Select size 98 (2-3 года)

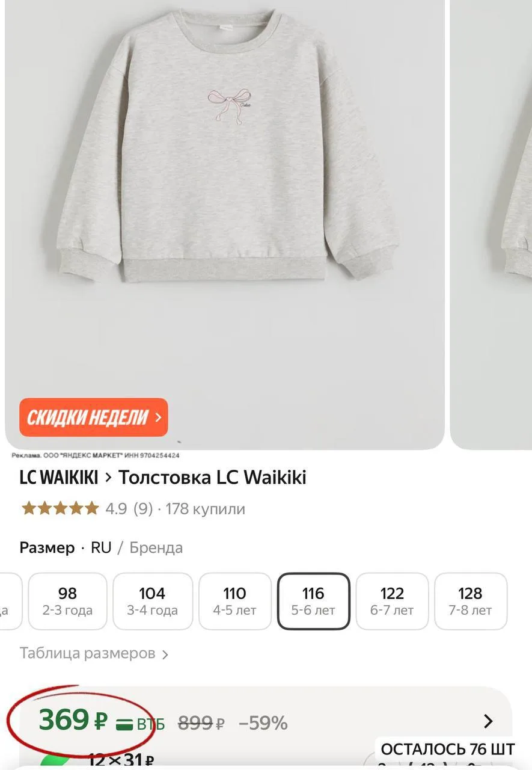coord(67,602)
